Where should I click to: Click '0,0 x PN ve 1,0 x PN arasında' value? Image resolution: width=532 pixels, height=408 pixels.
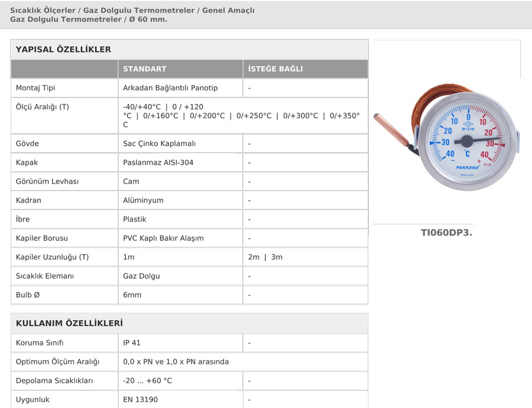click(x=176, y=361)
